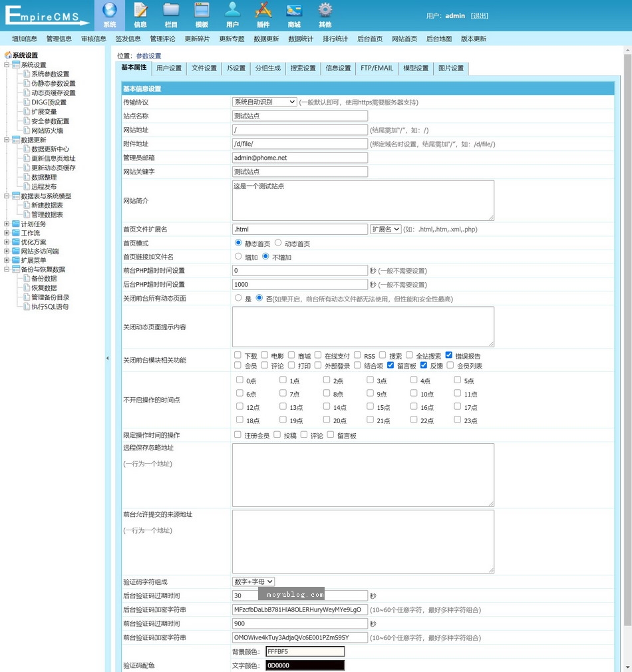Viewport: 632px width, 672px height.
Task: Switch to the 用户设置 tab
Action: click(x=169, y=68)
